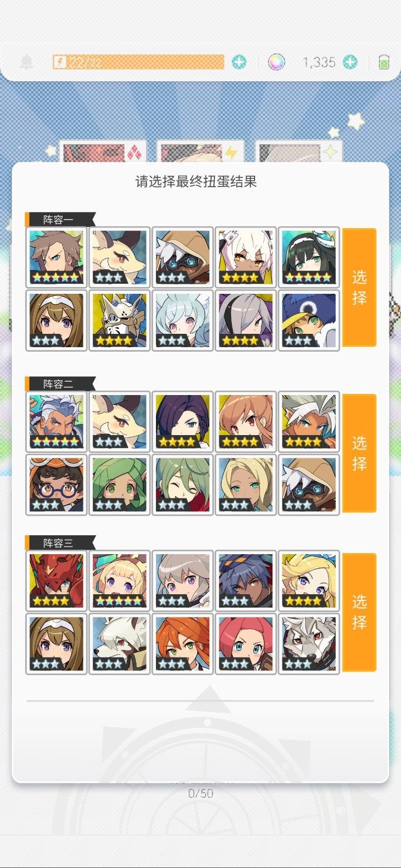
Task: Tap the plus icon next to 1,335
Action: tap(350, 62)
